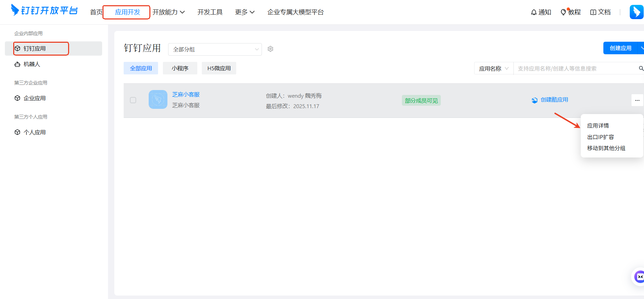The image size is (644, 299).
Task: Switch to the 小程序 tab
Action: [180, 68]
